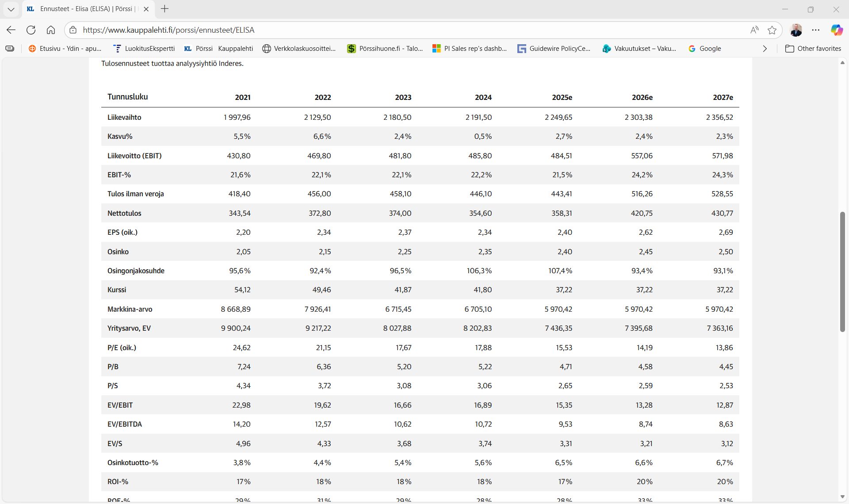Click the address bar URL field
The width and height of the screenshot is (849, 504).
[x=398, y=30]
